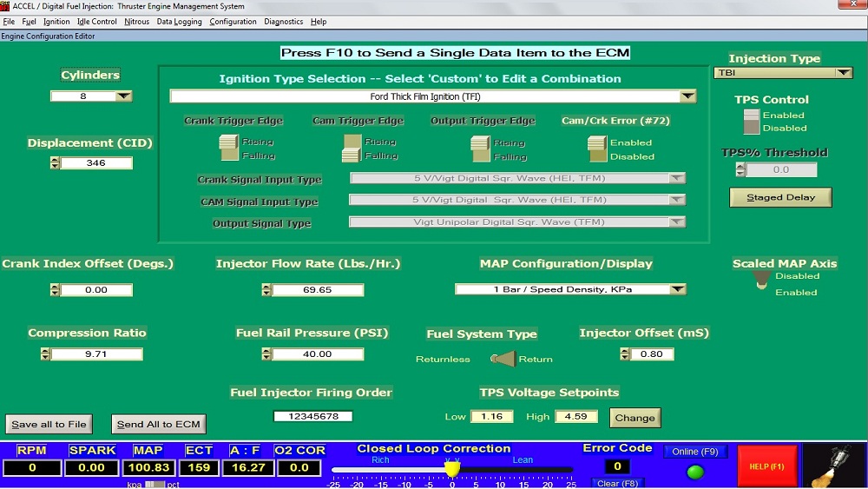Click the Fuel Rail Pressure stepper arrows

(266, 354)
